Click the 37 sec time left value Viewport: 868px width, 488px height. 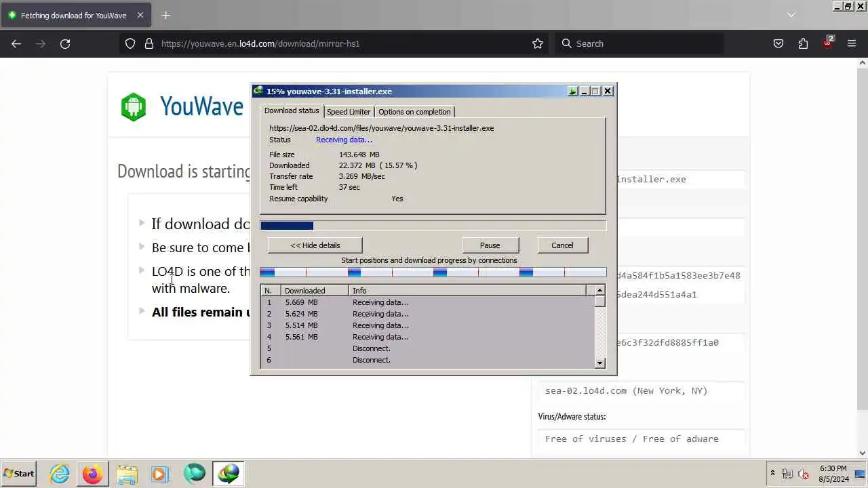(x=349, y=187)
